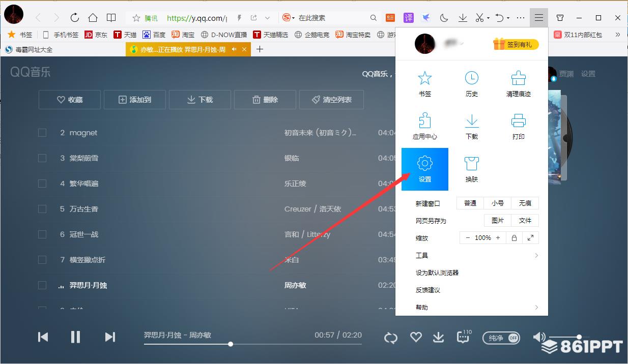Click the blue bird toolbar icon
This screenshot has height=364, width=628.
pos(426,18)
